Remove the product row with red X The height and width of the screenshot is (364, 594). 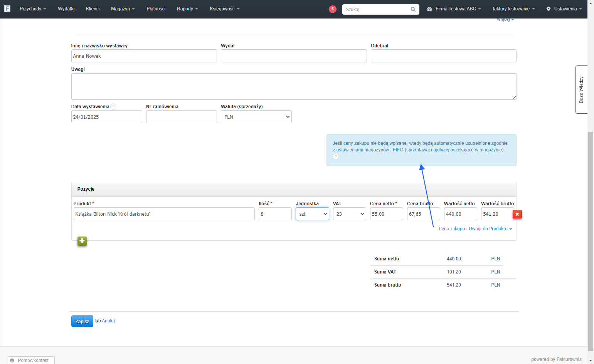tap(517, 214)
